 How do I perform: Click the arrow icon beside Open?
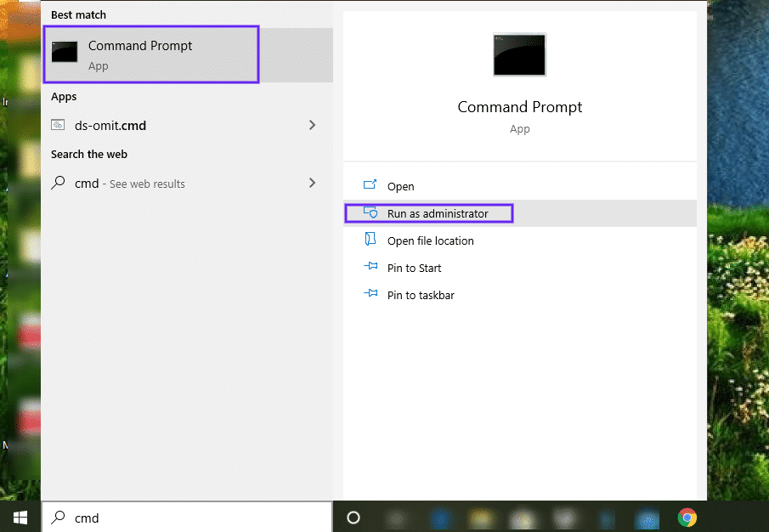(x=370, y=185)
